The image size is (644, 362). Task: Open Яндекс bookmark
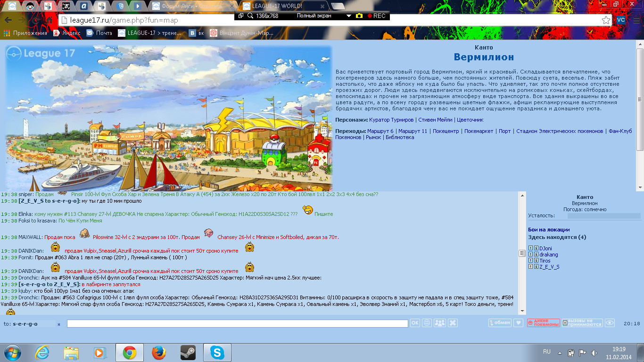pos(66,33)
